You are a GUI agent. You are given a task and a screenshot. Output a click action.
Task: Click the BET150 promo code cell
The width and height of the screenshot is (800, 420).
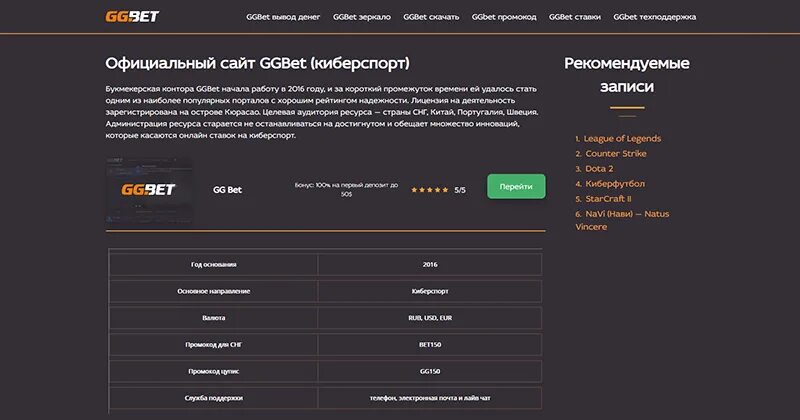click(x=430, y=345)
